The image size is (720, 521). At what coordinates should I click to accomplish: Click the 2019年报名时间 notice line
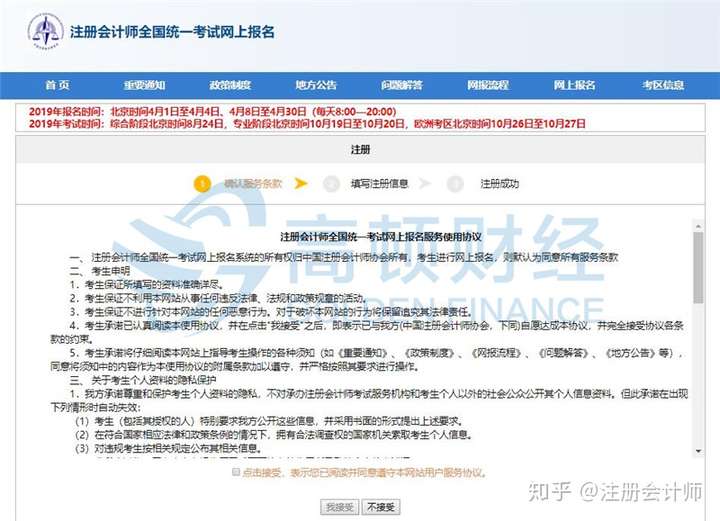[x=213, y=112]
